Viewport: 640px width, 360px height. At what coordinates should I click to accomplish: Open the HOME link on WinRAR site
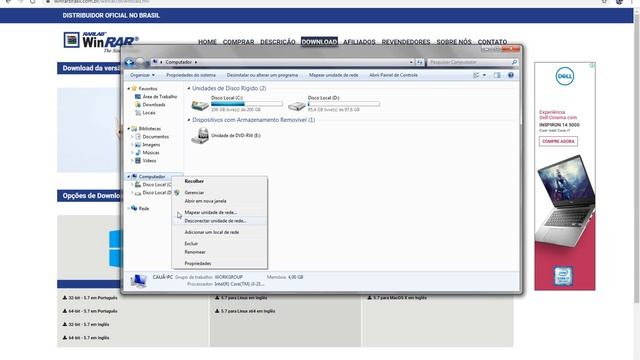[207, 42]
